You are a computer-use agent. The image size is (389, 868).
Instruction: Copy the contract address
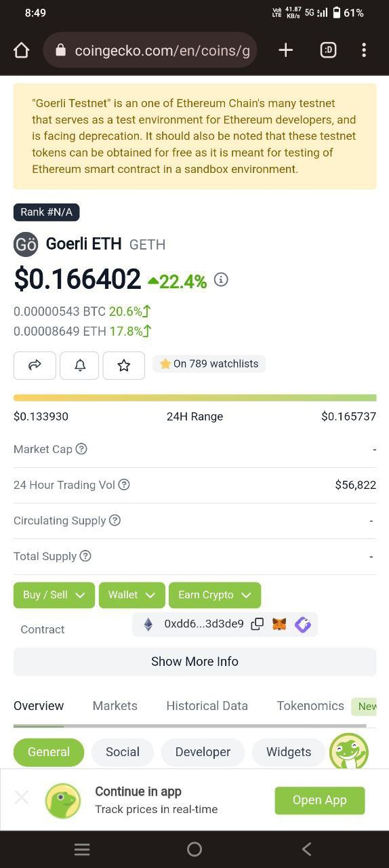coord(258,624)
